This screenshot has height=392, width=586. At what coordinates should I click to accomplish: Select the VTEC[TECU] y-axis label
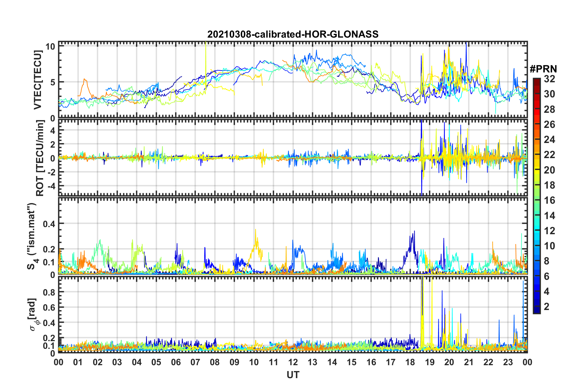pos(38,80)
